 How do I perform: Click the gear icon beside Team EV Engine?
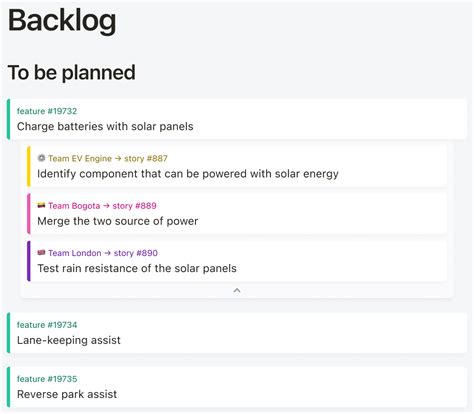(x=41, y=158)
